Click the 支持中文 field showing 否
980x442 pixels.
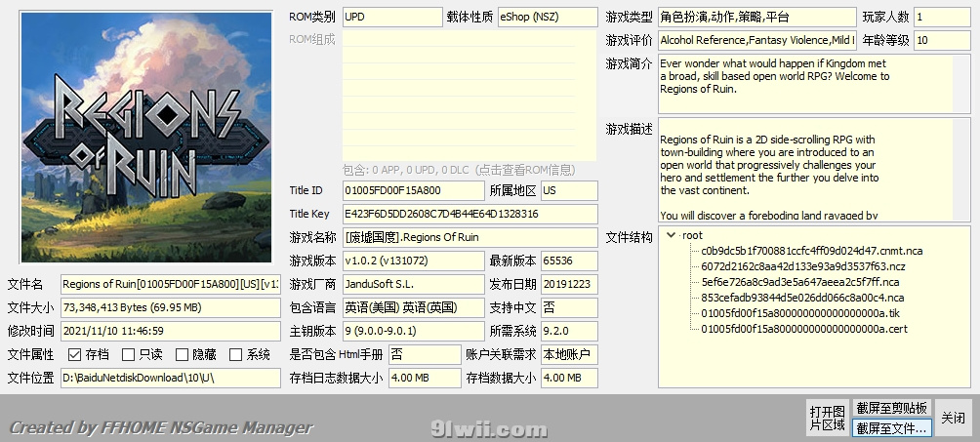(569, 307)
